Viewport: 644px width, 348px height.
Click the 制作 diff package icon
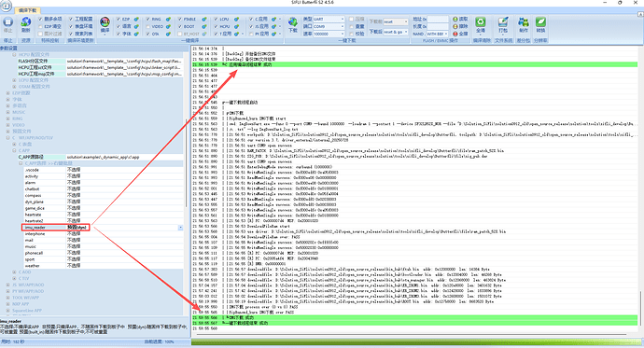[x=524, y=21]
